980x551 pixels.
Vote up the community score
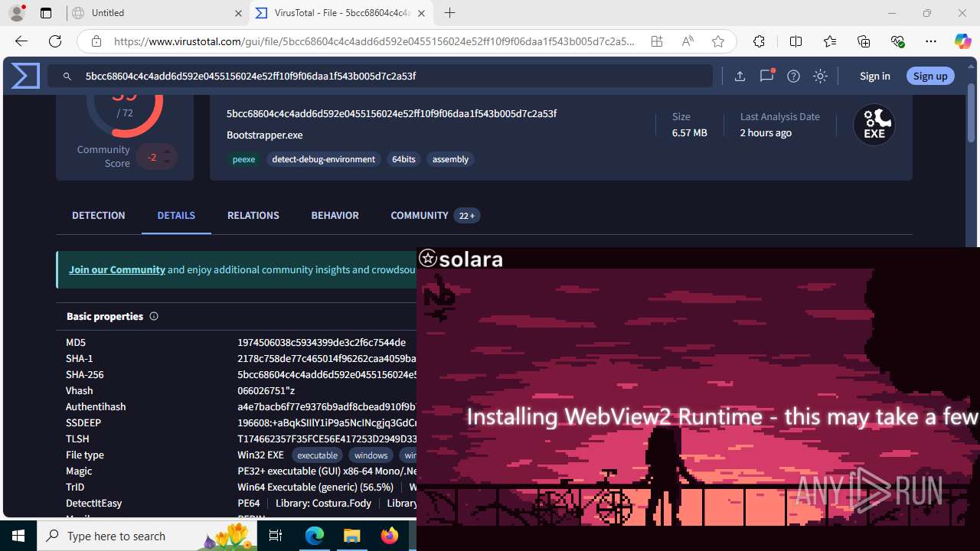167,151
